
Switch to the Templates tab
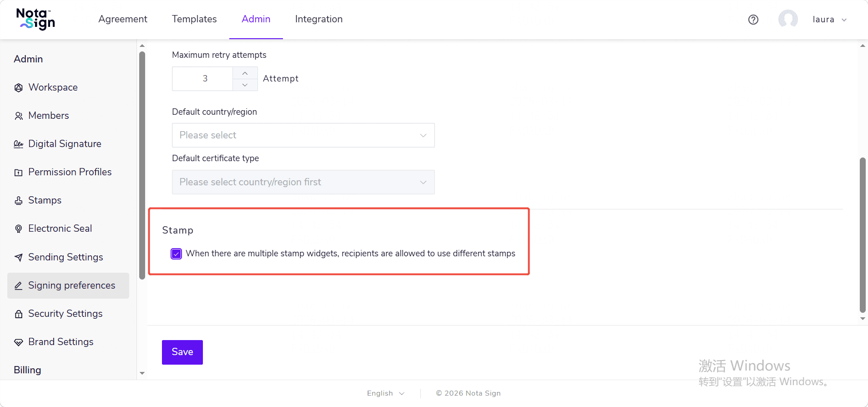tap(194, 19)
